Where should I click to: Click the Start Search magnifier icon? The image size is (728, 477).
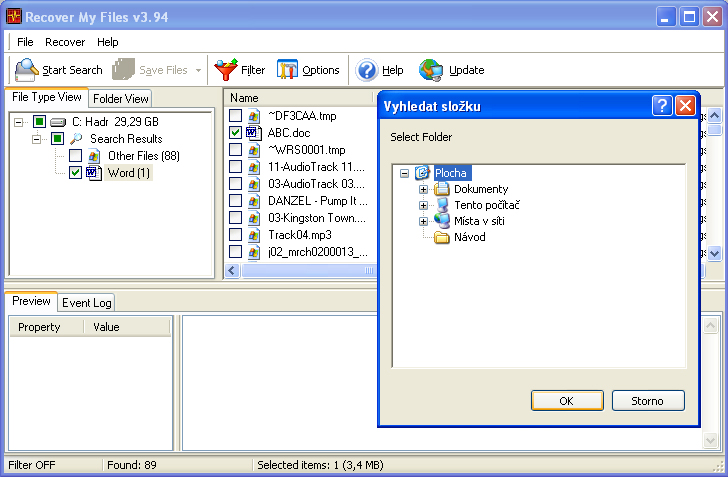[26, 70]
